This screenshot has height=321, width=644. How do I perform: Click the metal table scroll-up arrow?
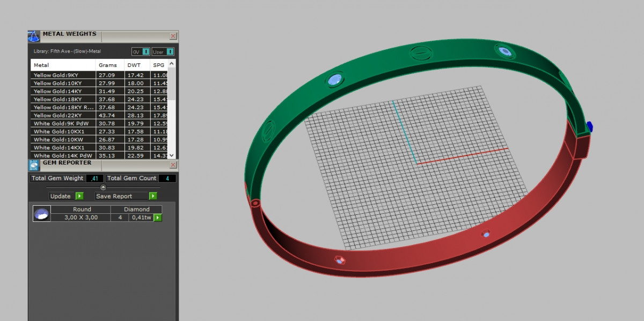click(172, 62)
